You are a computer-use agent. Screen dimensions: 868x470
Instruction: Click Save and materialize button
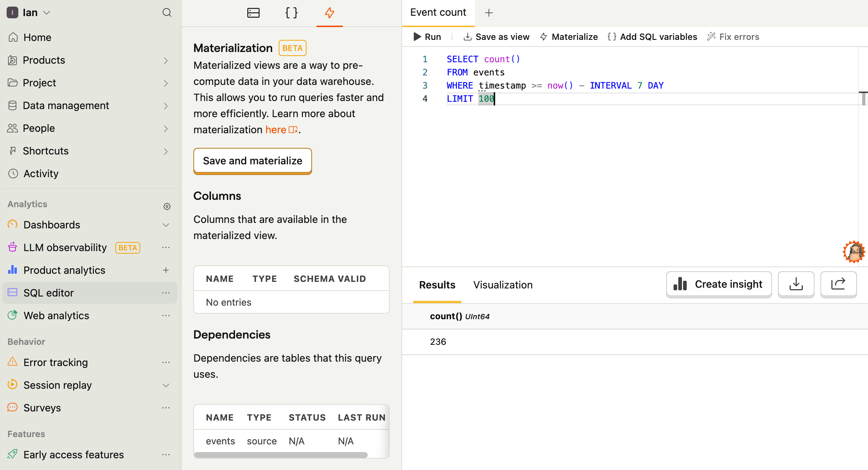coord(252,161)
